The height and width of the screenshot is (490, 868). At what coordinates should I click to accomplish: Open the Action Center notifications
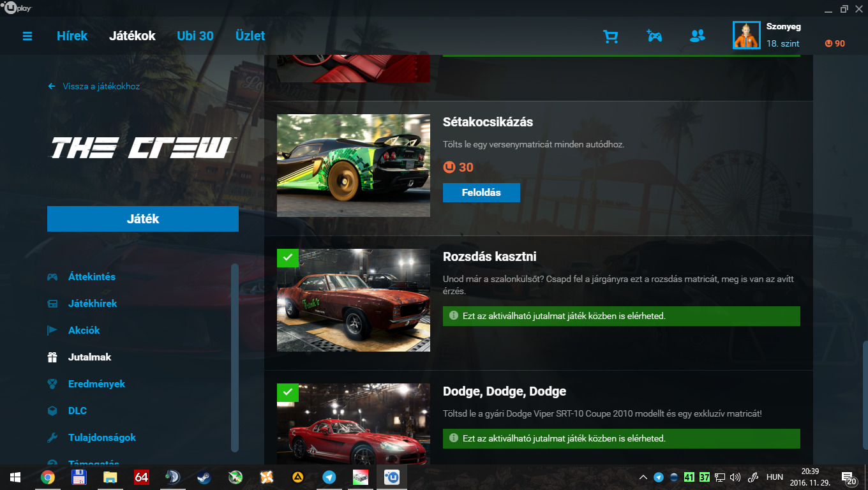tap(849, 477)
